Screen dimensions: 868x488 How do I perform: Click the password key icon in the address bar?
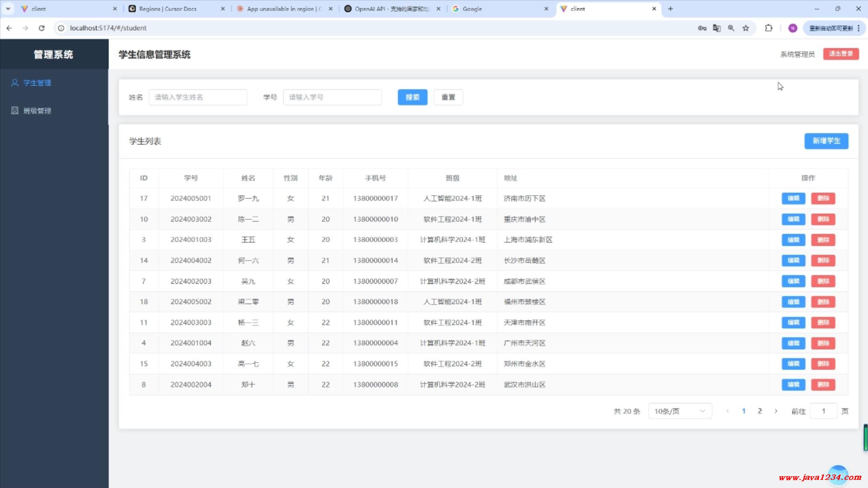click(x=702, y=28)
